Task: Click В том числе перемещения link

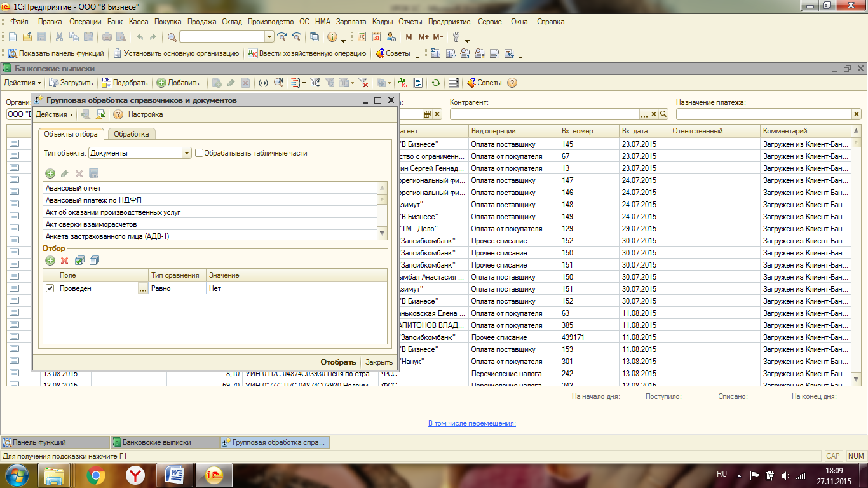Action: pos(472,423)
